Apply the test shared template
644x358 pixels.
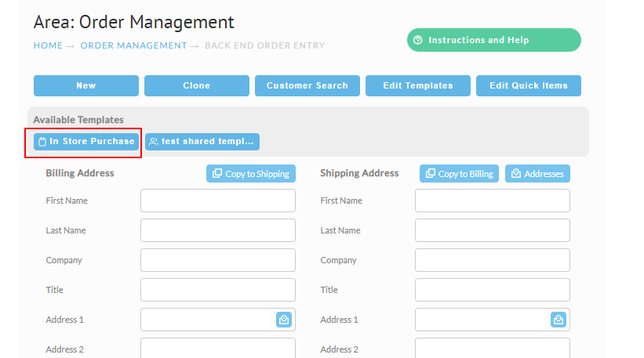click(x=202, y=142)
